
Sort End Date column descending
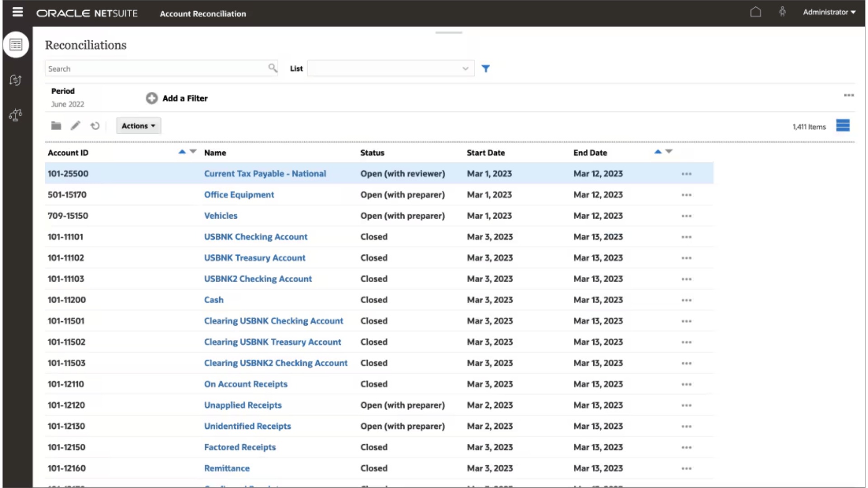[x=670, y=152]
